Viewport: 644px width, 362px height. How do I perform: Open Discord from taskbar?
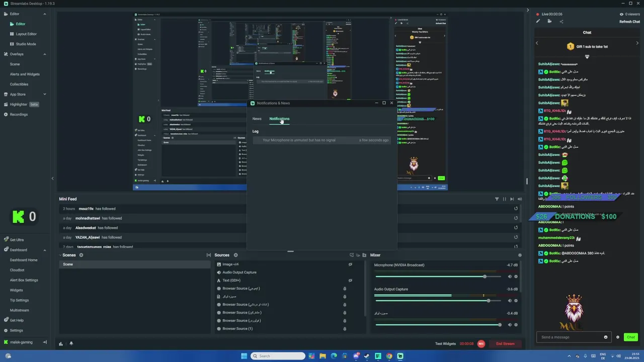tap(356, 356)
